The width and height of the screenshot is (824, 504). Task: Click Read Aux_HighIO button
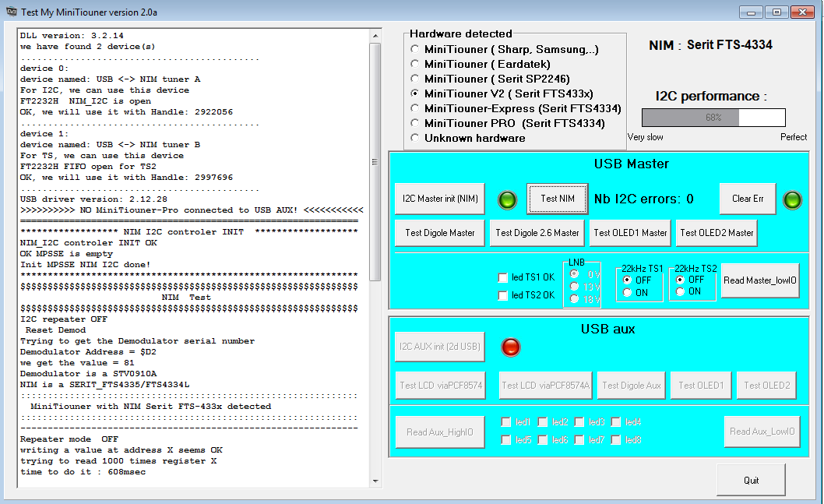point(440,432)
